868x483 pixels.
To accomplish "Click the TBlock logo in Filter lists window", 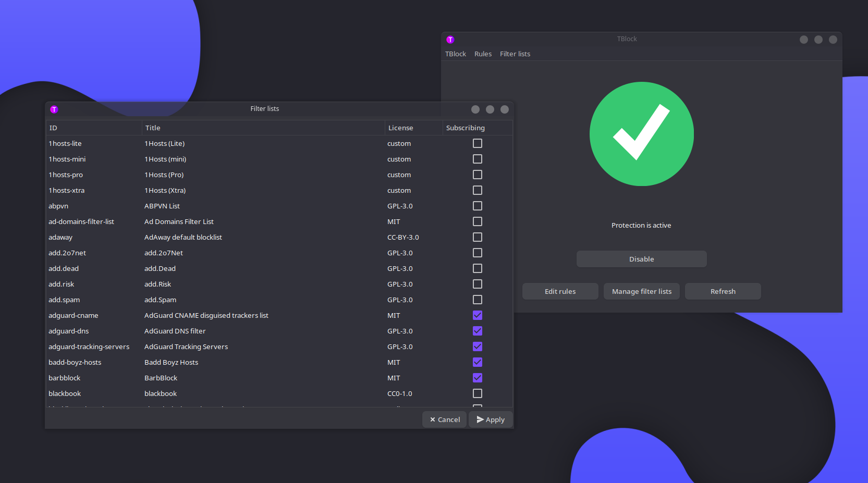I will pyautogui.click(x=54, y=109).
